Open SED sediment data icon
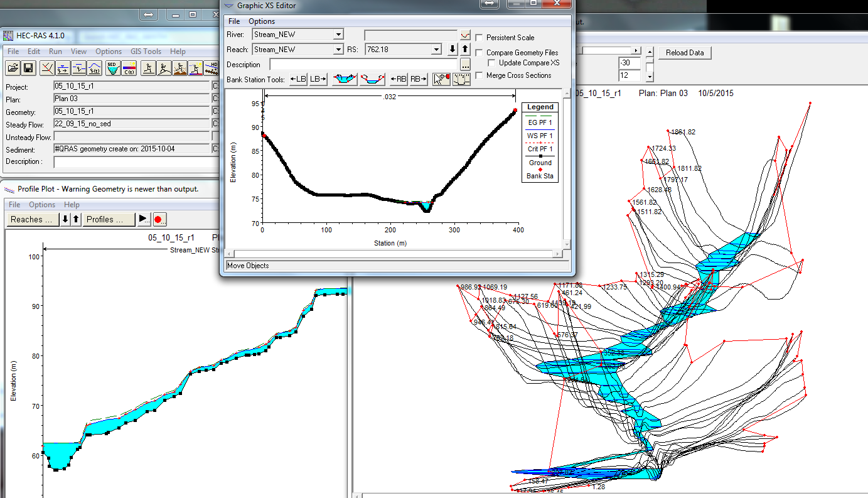868x498 pixels. [x=113, y=68]
